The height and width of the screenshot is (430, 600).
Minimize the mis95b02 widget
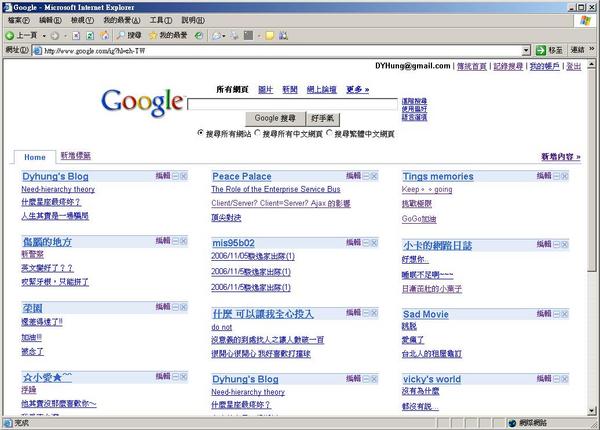(x=366, y=243)
